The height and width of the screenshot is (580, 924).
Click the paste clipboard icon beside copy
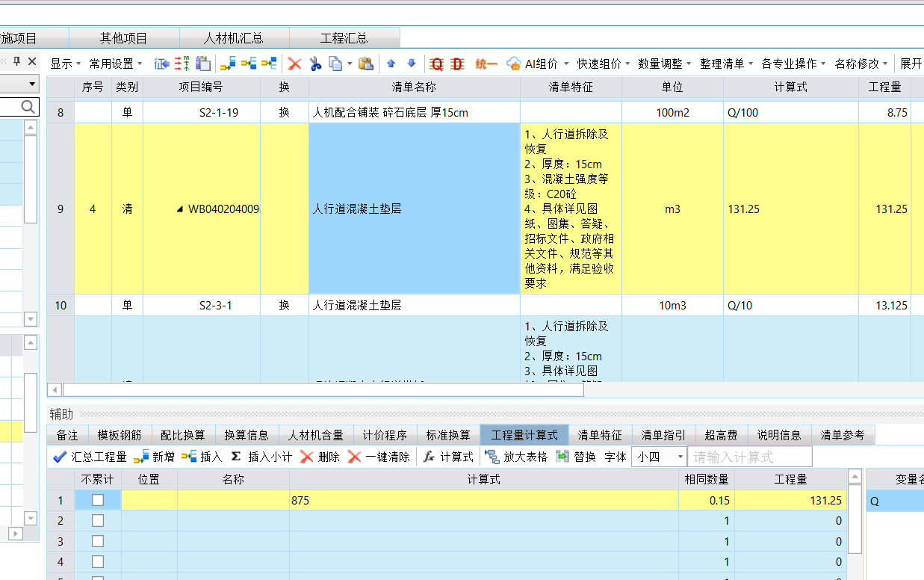(365, 64)
